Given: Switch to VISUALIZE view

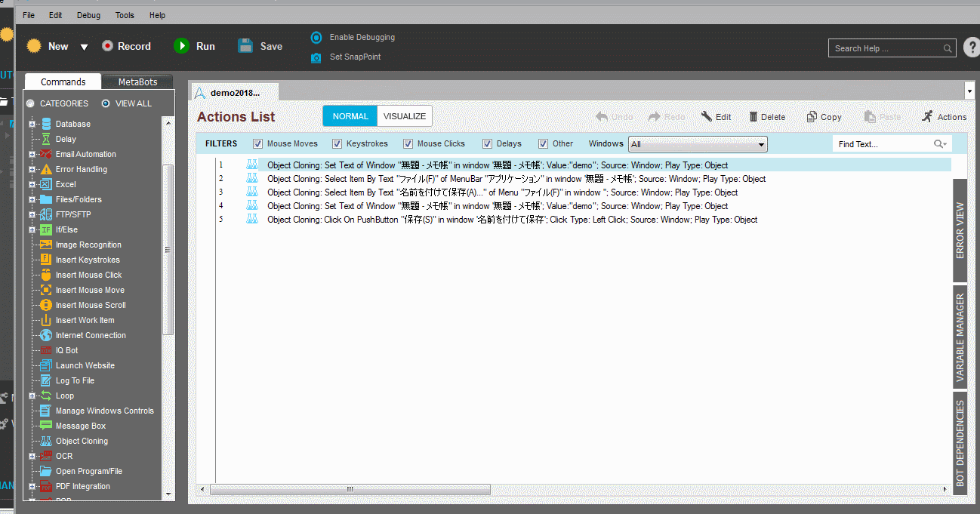Looking at the screenshot, I should click(404, 116).
